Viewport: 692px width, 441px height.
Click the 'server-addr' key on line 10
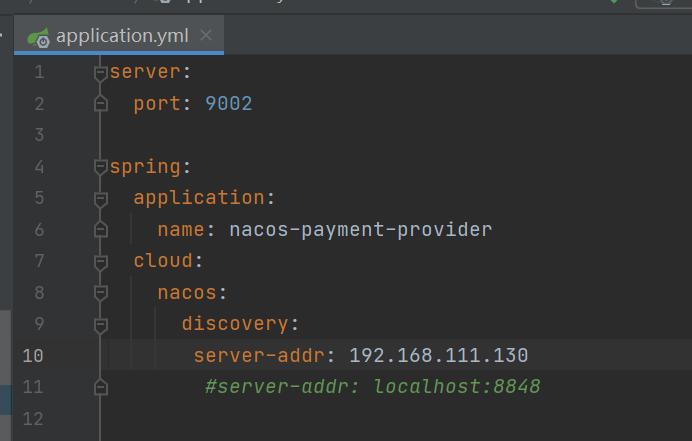point(259,356)
